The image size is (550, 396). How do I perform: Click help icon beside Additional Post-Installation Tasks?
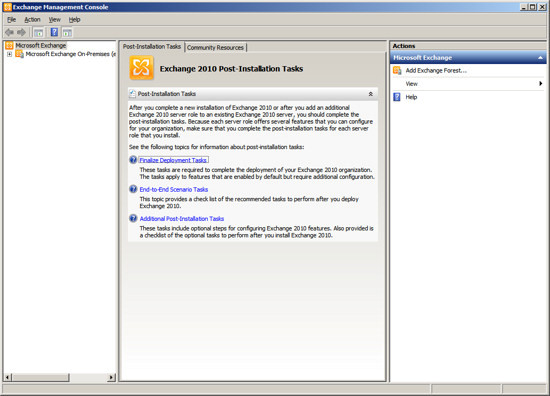point(133,218)
